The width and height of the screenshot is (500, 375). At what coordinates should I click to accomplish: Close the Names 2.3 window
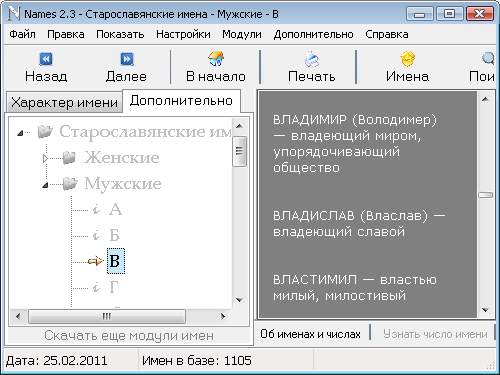coord(480,14)
